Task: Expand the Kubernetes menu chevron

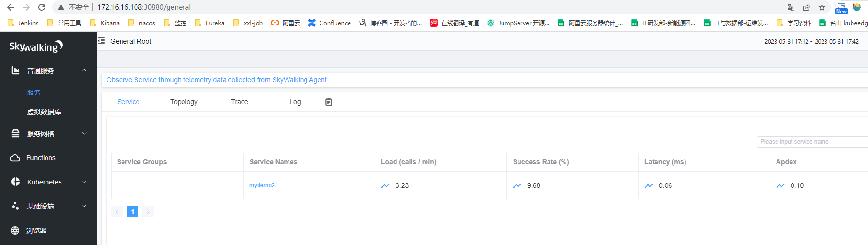Action: [x=84, y=182]
